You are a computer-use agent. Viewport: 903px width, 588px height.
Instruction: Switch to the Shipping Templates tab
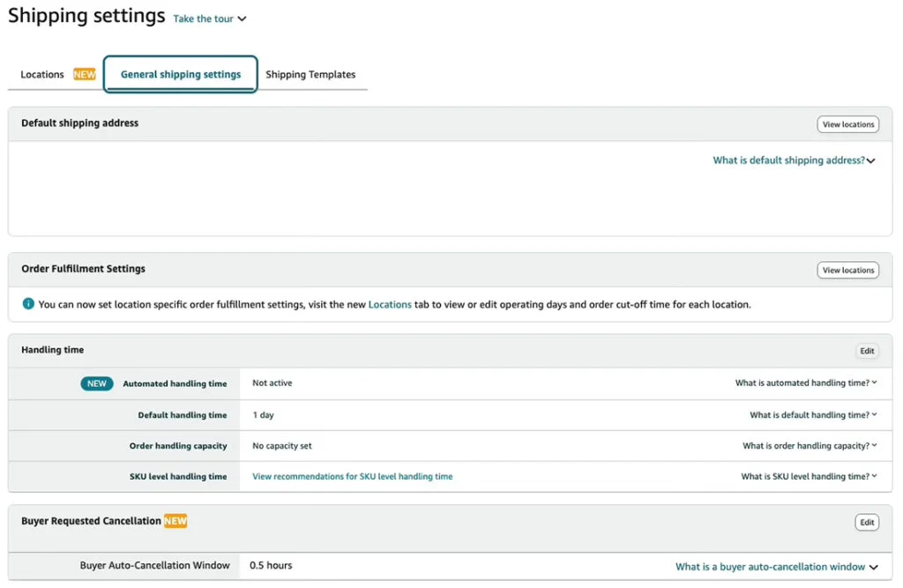310,74
